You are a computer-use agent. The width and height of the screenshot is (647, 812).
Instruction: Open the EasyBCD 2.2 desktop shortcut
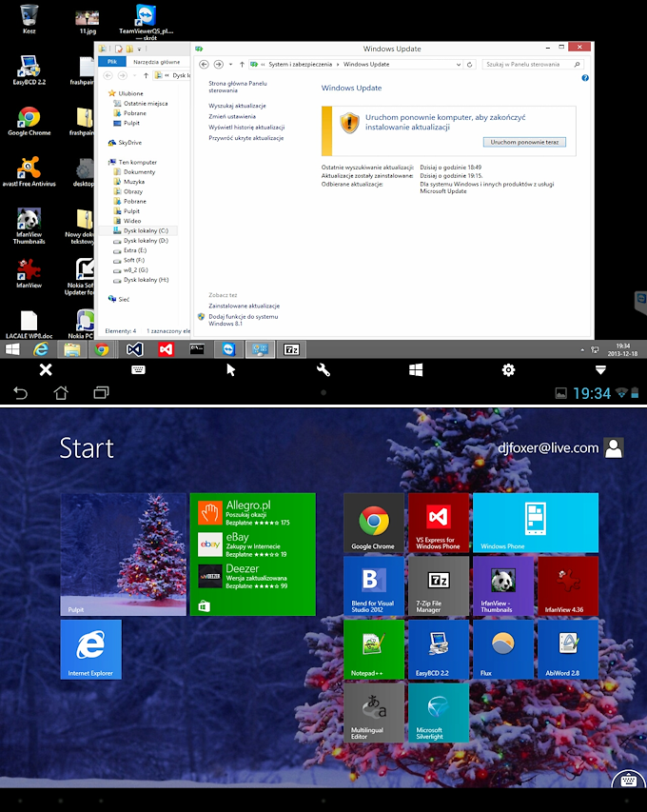pos(29,69)
